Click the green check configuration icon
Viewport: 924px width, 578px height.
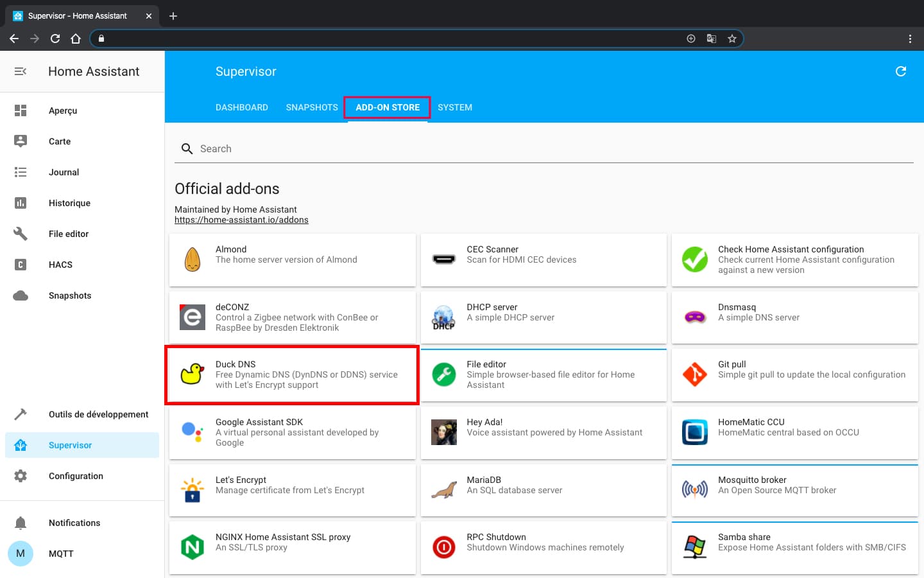(695, 259)
